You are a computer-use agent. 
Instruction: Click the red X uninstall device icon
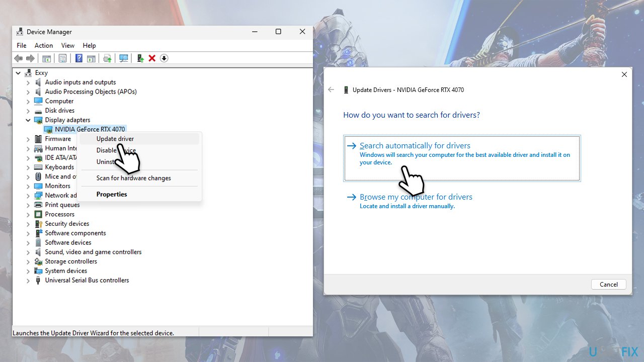click(152, 58)
